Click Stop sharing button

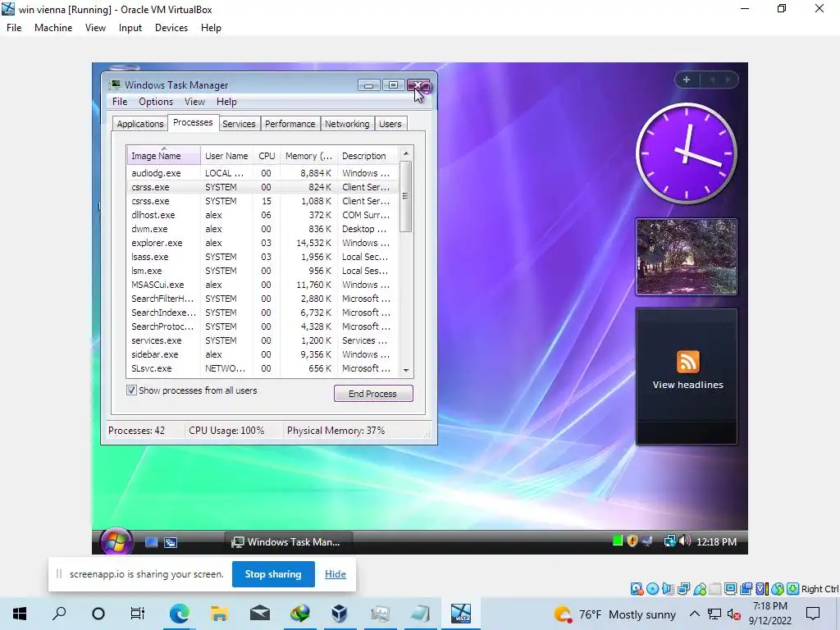click(273, 574)
